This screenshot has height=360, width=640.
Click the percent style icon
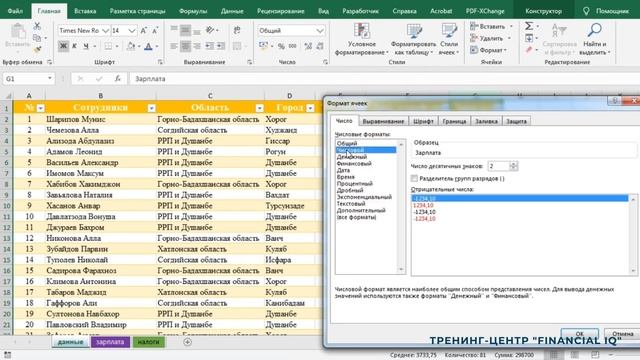(x=281, y=46)
